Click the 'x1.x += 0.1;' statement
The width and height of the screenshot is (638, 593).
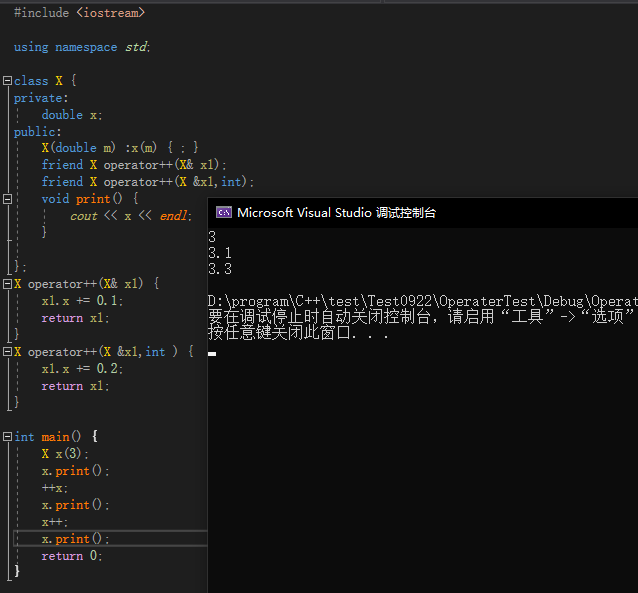tap(82, 301)
